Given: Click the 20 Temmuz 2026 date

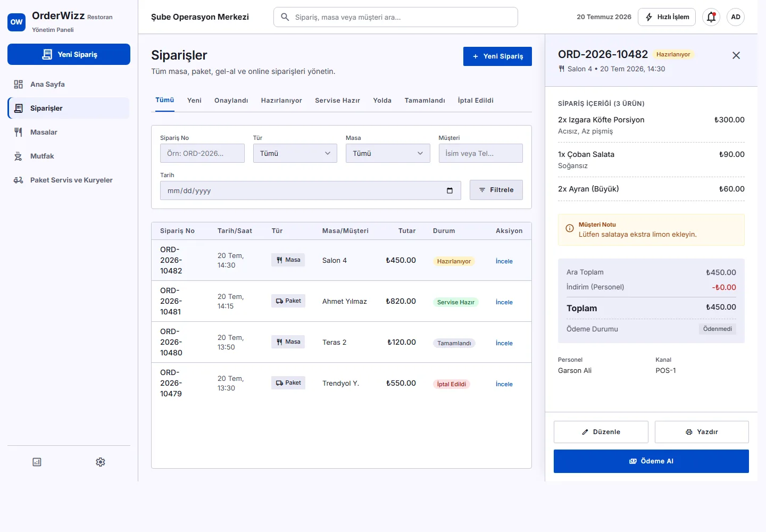Looking at the screenshot, I should tap(604, 17).
